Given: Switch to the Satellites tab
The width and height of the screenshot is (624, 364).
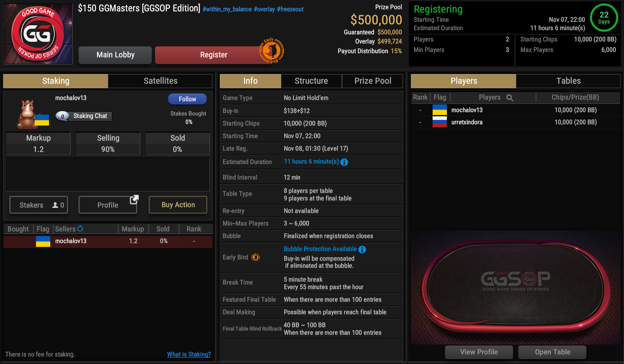Looking at the screenshot, I should click(160, 81).
